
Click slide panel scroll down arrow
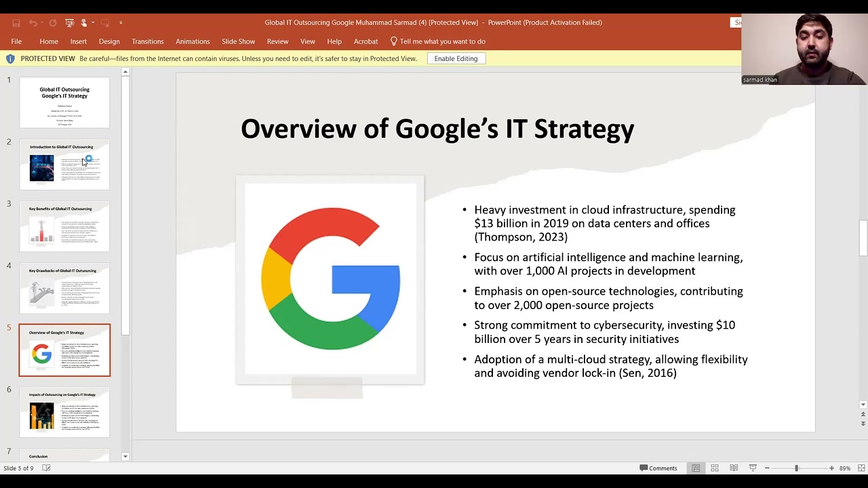click(125, 456)
